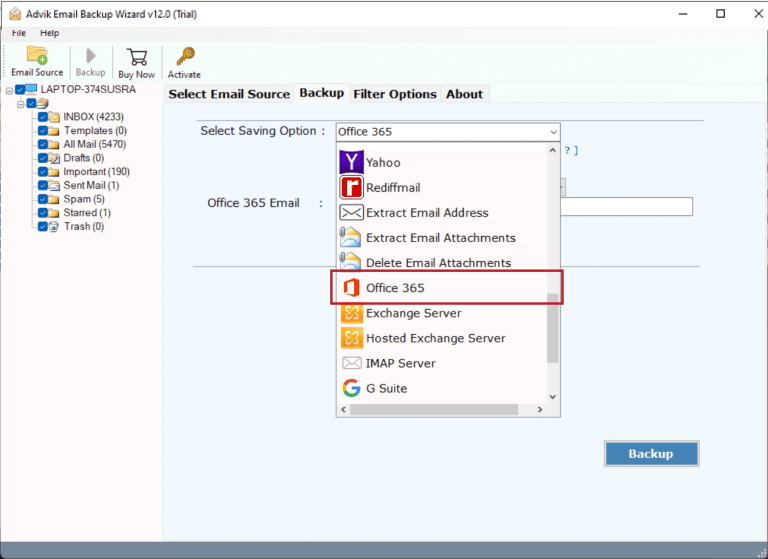The height and width of the screenshot is (559, 768).
Task: Click the Activate key icon
Action: (x=185, y=56)
